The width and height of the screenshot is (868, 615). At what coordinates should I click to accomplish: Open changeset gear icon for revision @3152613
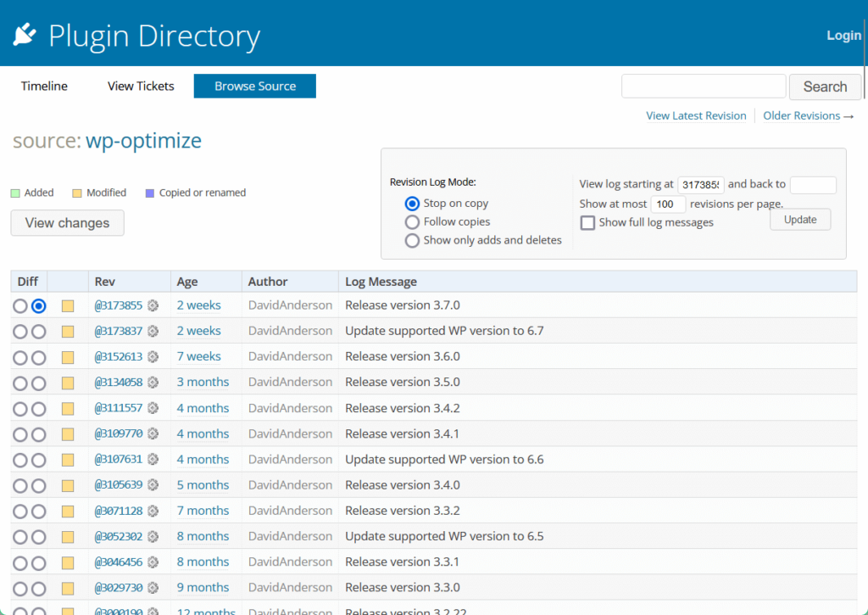pyautogui.click(x=153, y=356)
